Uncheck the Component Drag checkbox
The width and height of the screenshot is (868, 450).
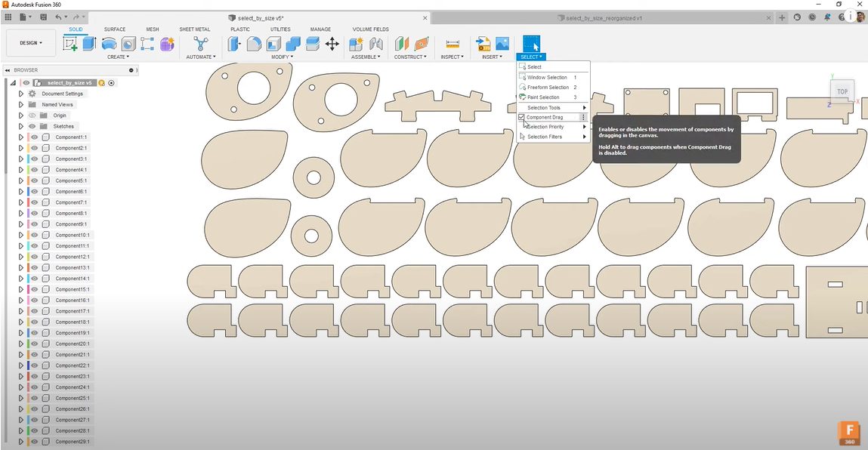pyautogui.click(x=521, y=117)
